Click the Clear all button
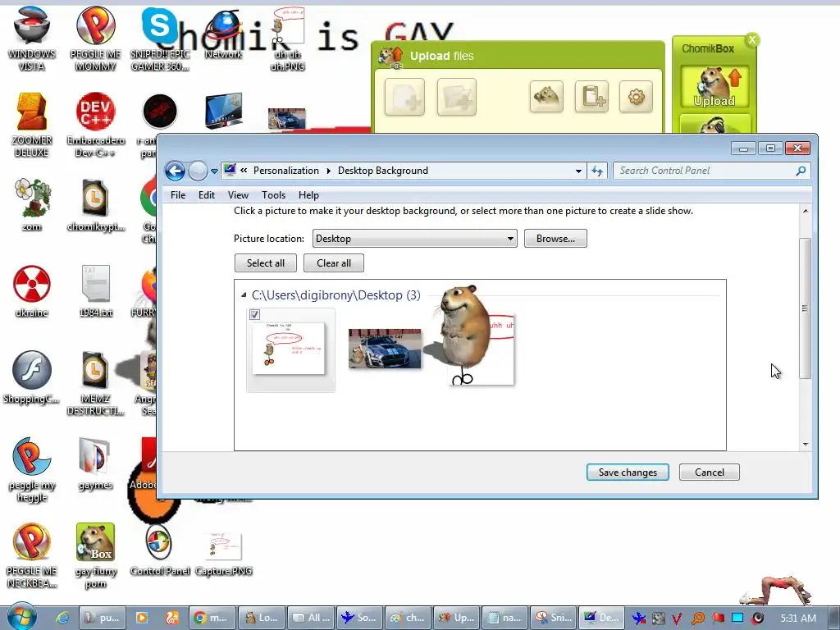This screenshot has width=840, height=630. 334,263
